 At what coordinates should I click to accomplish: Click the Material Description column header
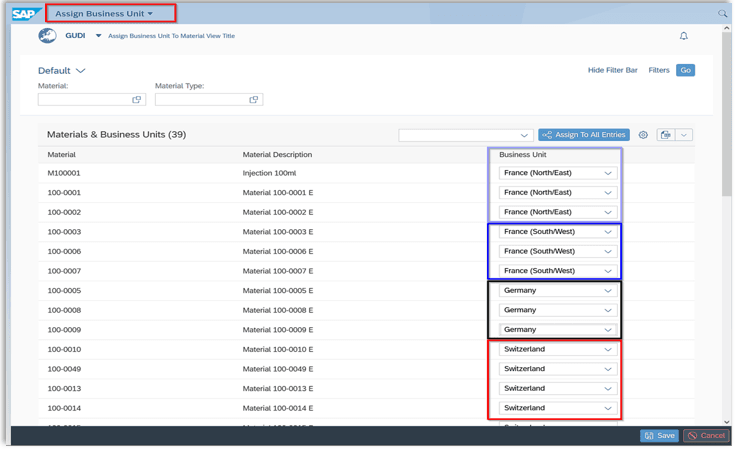pyautogui.click(x=280, y=156)
